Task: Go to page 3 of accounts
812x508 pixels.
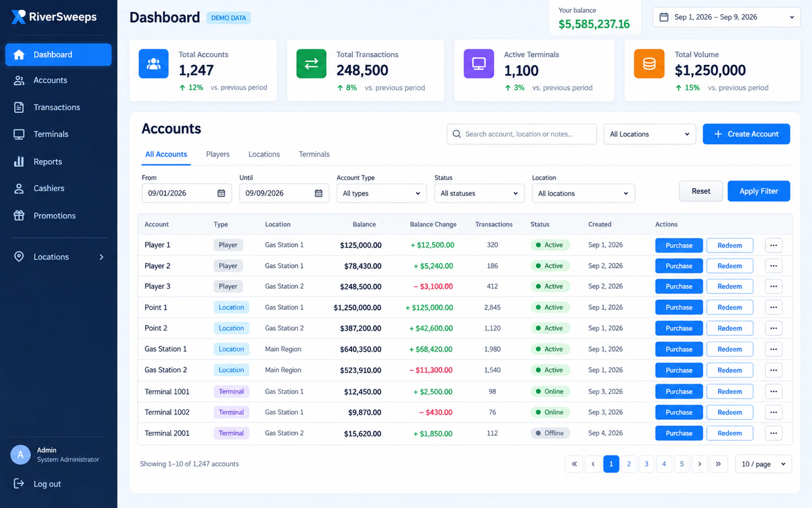Action: [646, 464]
